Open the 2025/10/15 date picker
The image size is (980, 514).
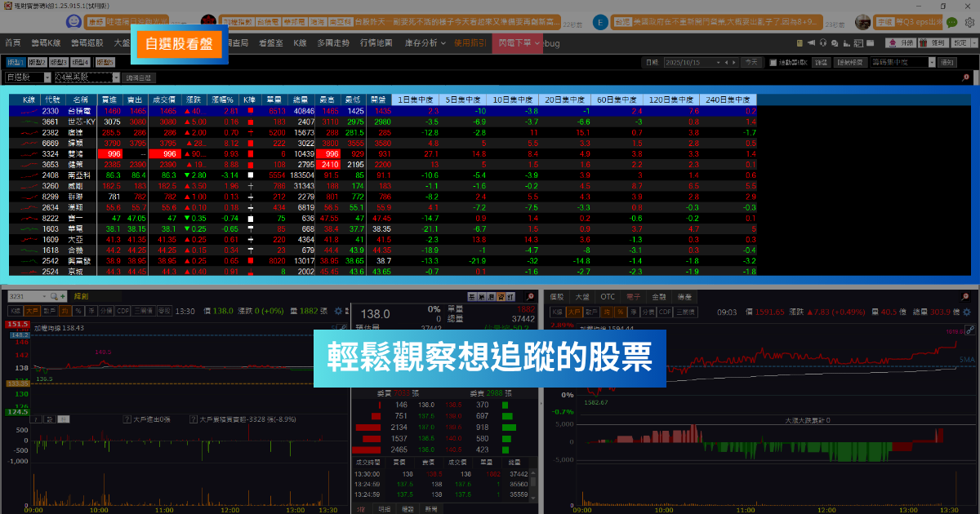pos(701,62)
